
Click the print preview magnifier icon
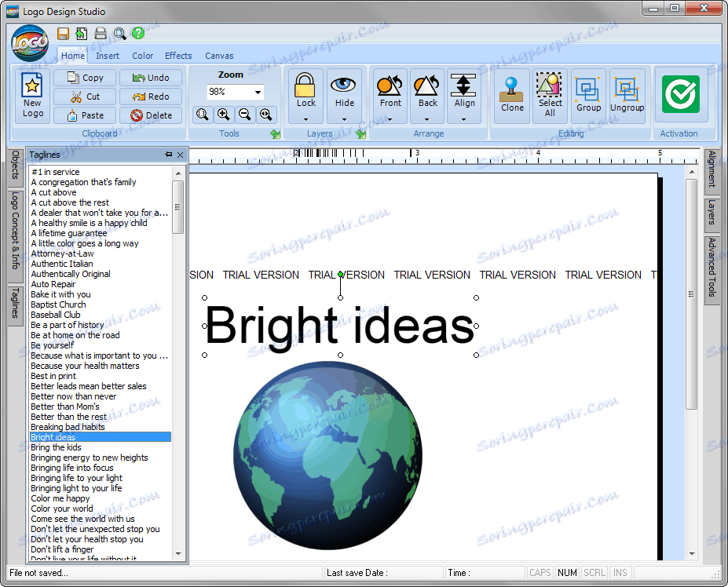119,34
